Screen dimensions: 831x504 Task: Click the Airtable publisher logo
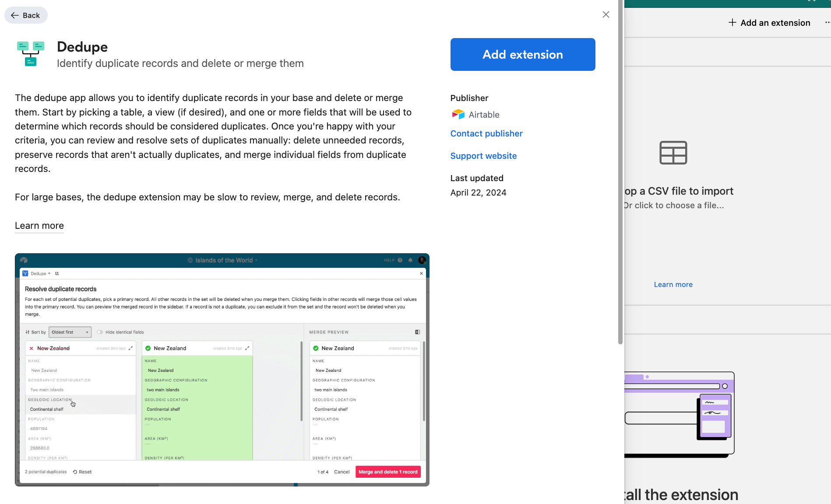click(x=458, y=115)
